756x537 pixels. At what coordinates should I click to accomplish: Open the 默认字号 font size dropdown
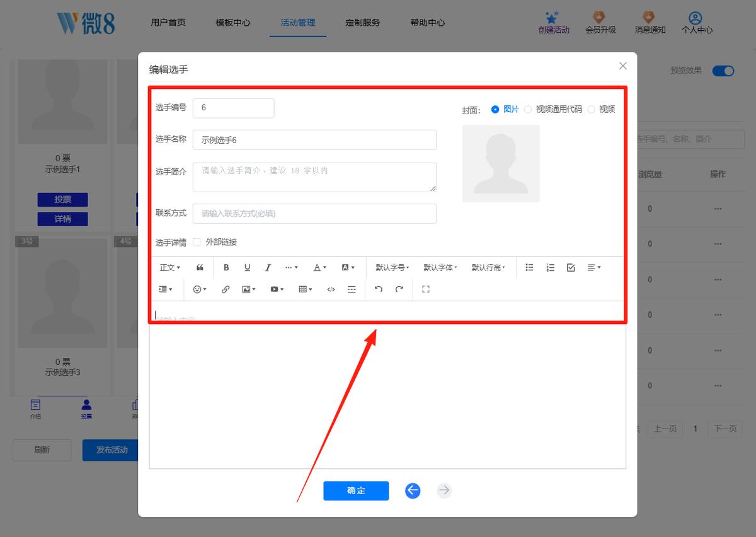click(x=392, y=268)
